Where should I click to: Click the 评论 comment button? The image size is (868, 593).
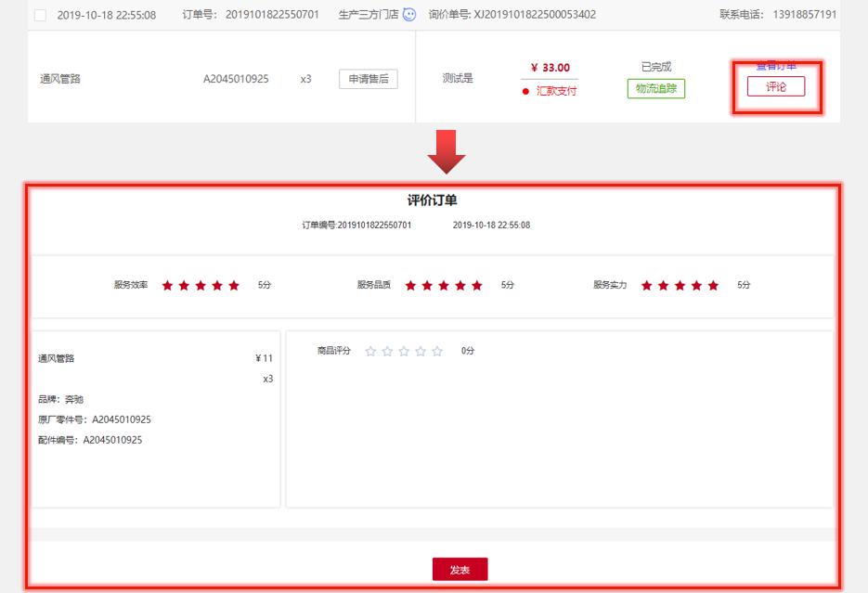(775, 87)
